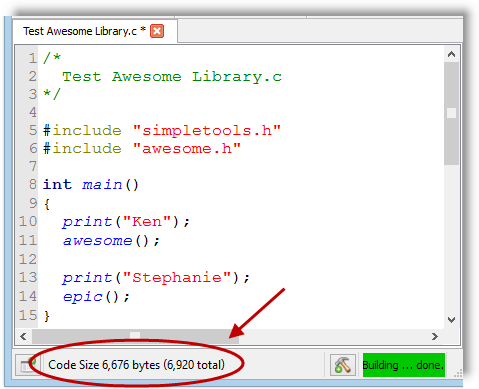Click the print("Ken"); line
The width and height of the screenshot is (479, 389).
[126, 221]
